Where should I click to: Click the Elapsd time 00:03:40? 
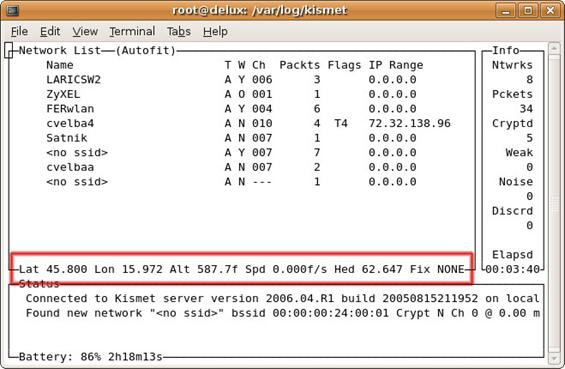click(512, 270)
